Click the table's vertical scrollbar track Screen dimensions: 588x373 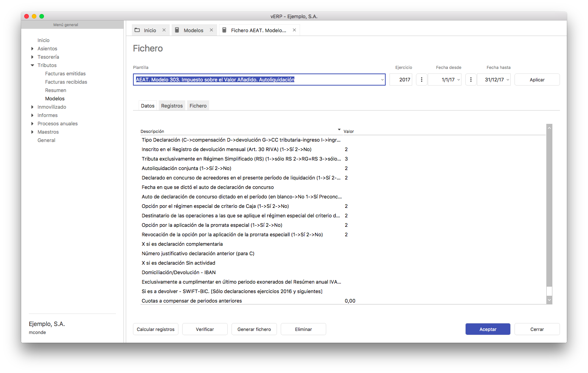click(549, 208)
